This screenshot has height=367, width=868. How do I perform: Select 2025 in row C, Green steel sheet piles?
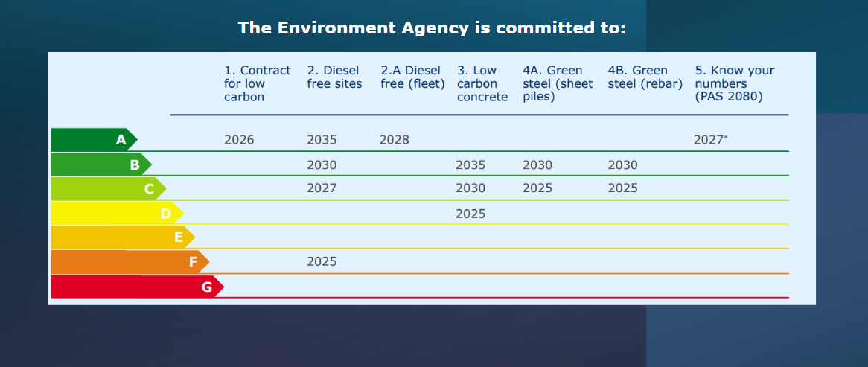(x=537, y=188)
